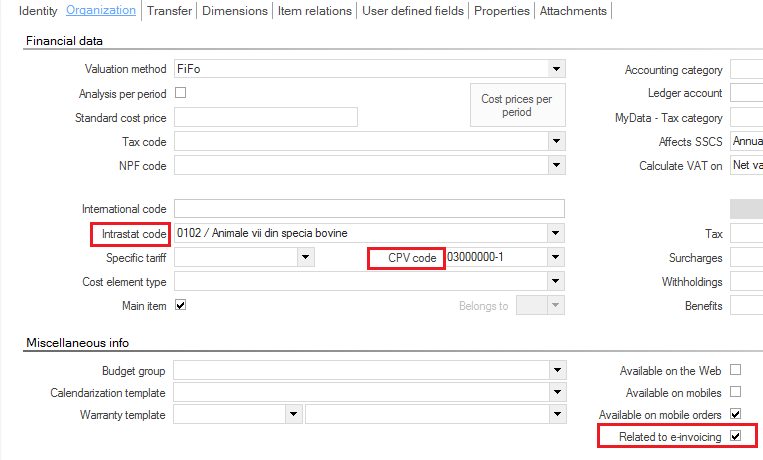Open the Cost element type dropdown
763x460 pixels.
[555, 281]
